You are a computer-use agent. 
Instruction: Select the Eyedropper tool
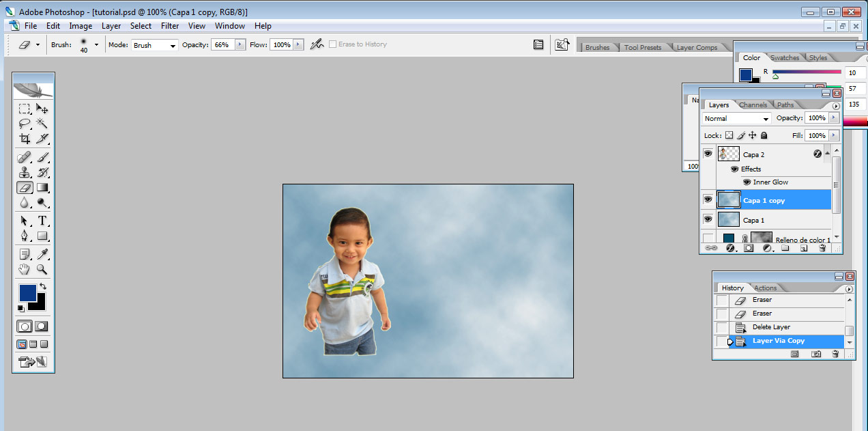pyautogui.click(x=42, y=254)
